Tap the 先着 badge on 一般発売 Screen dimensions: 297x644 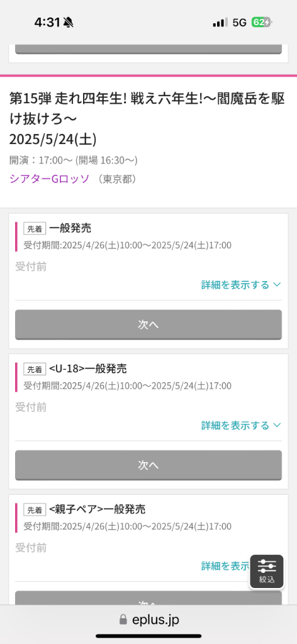tap(35, 228)
